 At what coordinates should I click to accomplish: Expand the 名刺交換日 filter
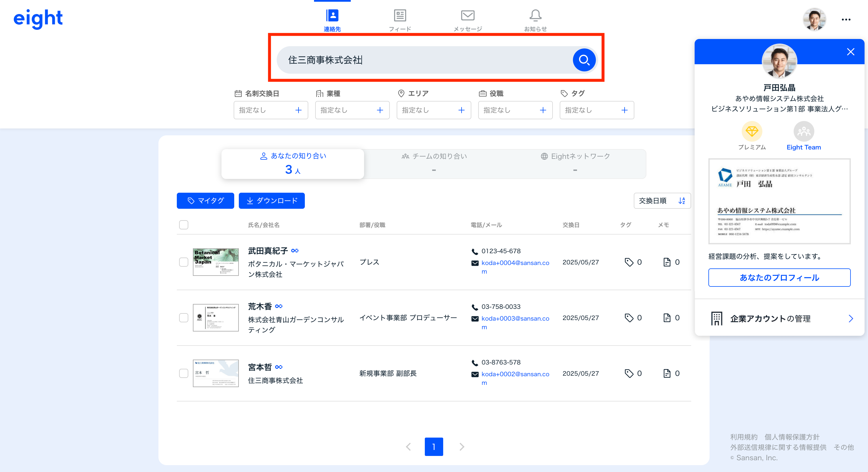tap(271, 110)
